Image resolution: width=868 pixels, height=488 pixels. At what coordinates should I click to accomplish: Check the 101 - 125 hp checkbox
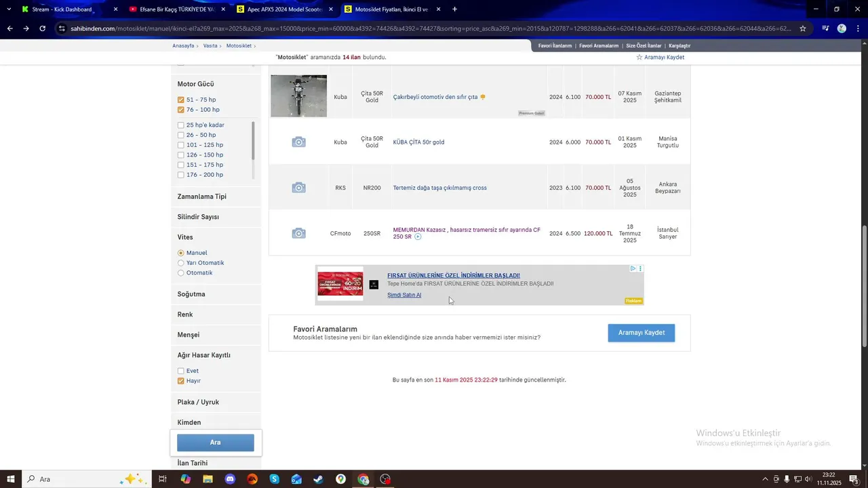pyautogui.click(x=181, y=145)
